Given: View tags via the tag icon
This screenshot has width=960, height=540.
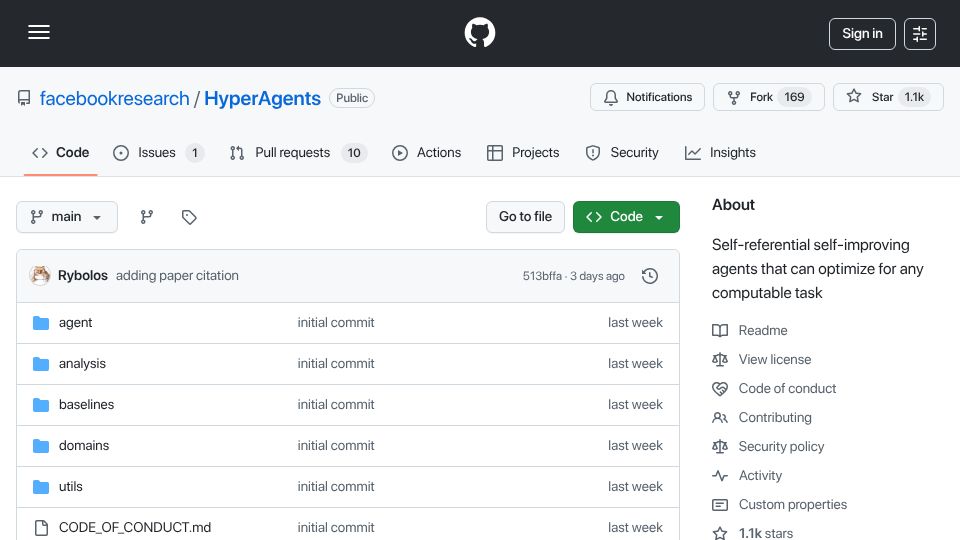Looking at the screenshot, I should 189,217.
